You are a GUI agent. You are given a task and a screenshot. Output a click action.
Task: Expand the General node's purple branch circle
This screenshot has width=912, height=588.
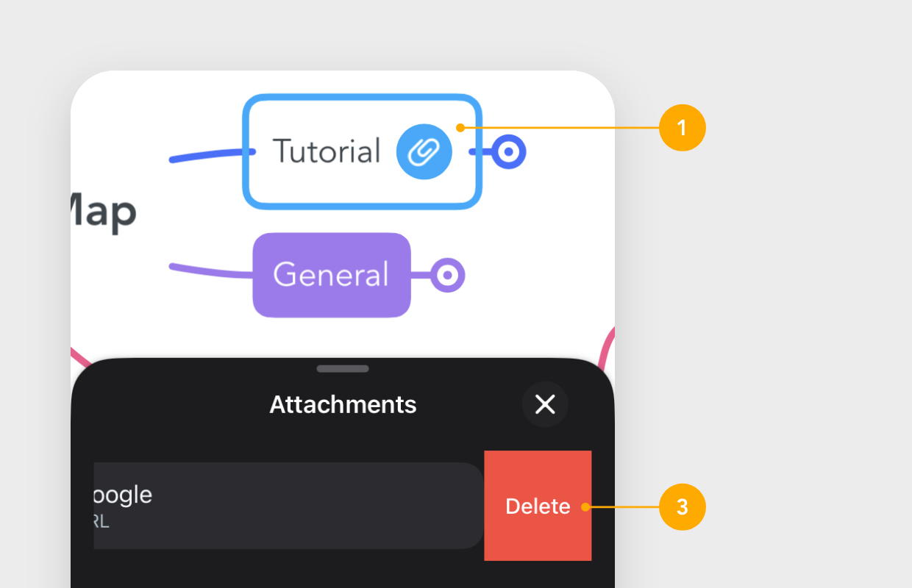[x=447, y=275]
